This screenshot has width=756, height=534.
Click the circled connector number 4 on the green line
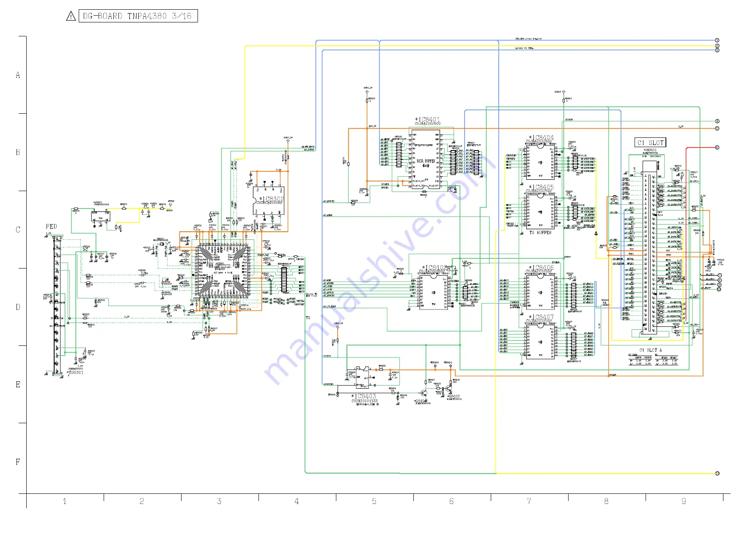717,121
